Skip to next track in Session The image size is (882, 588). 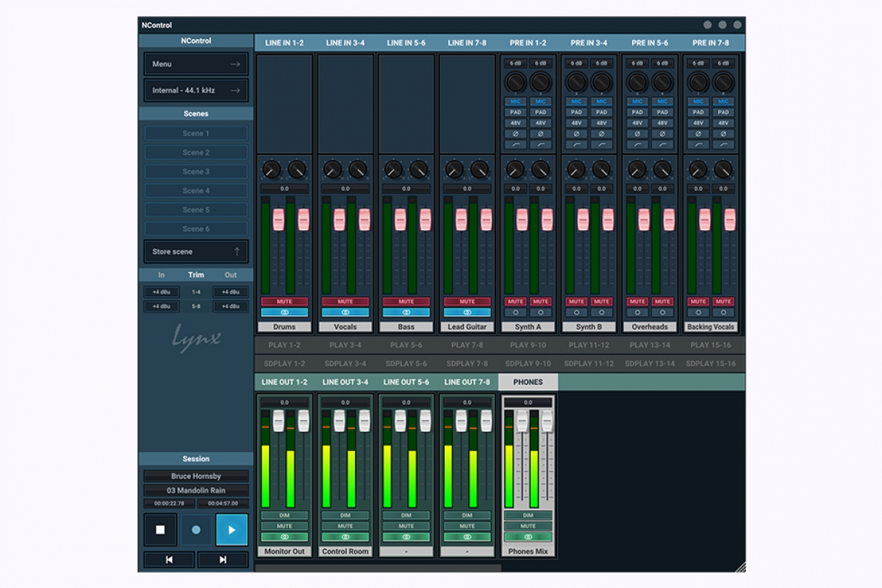click(x=223, y=560)
